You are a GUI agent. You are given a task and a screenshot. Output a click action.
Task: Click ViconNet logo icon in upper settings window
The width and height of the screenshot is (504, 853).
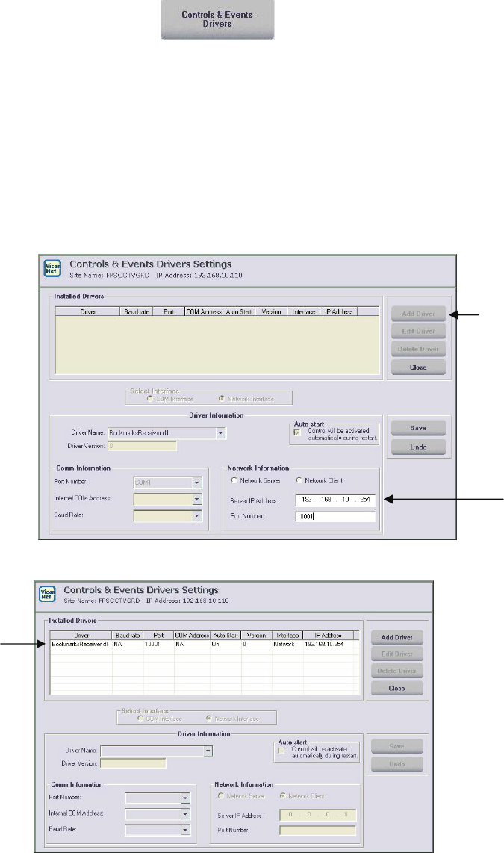click(x=53, y=268)
